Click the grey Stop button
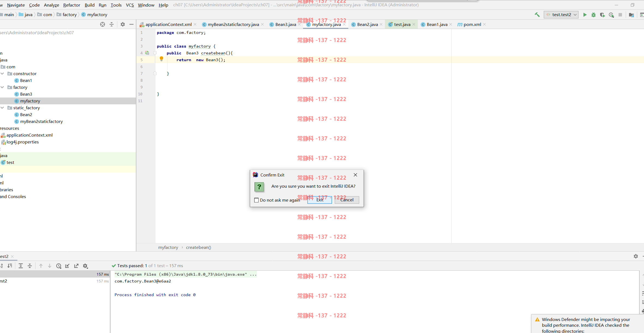This screenshot has height=333, width=644. (620, 15)
